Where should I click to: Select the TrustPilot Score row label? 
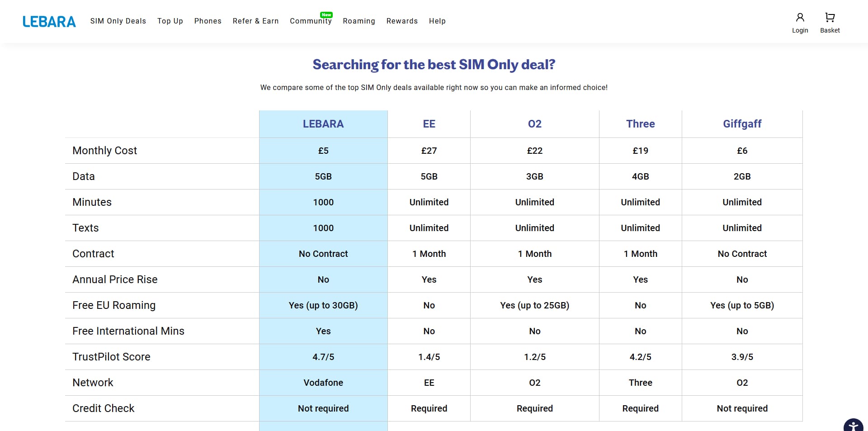tap(111, 357)
